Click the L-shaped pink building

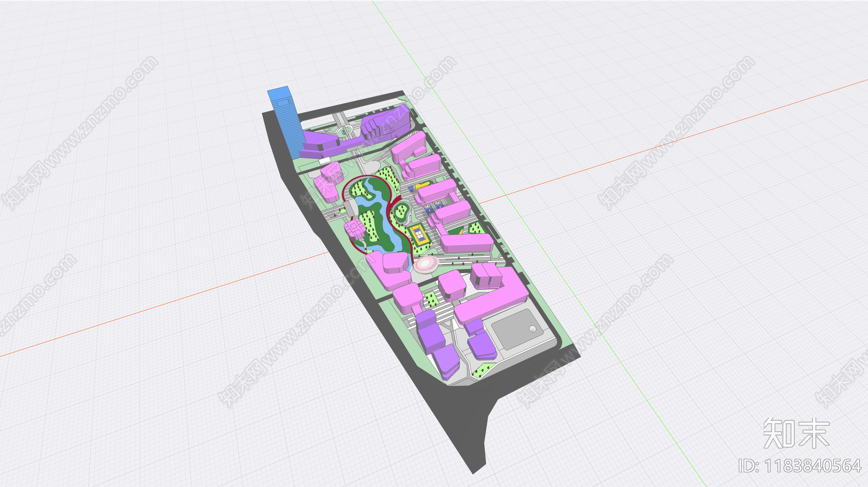pyautogui.click(x=492, y=297)
